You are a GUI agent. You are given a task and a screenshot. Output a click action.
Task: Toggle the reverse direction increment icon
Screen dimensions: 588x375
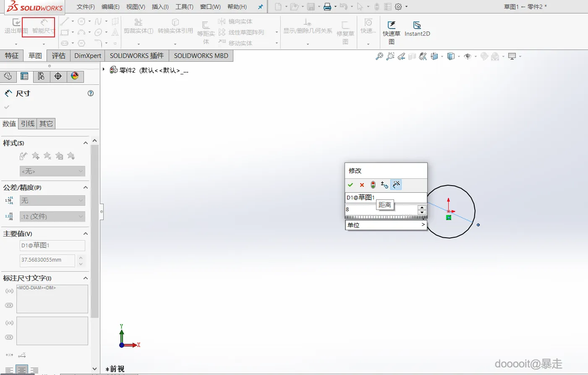(384, 185)
